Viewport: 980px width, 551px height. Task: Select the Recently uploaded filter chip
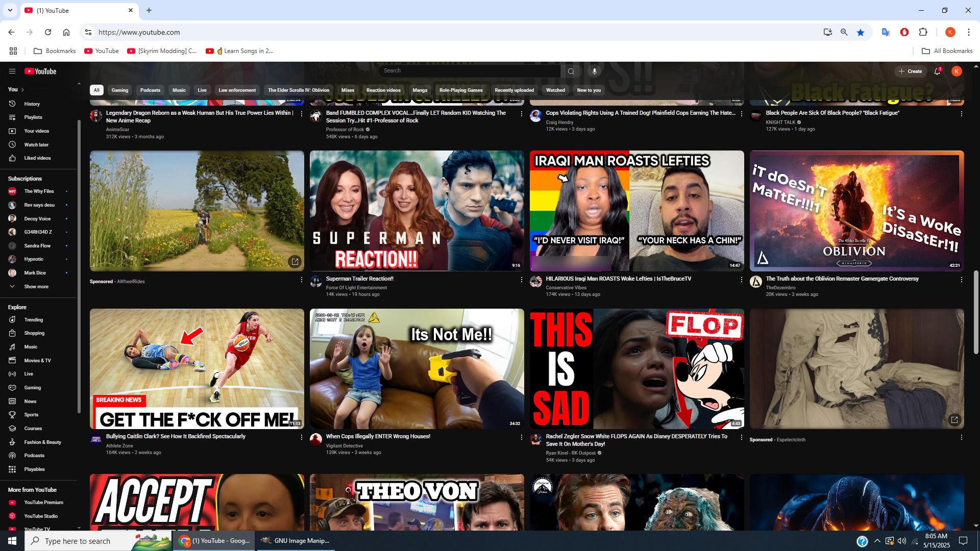[514, 90]
